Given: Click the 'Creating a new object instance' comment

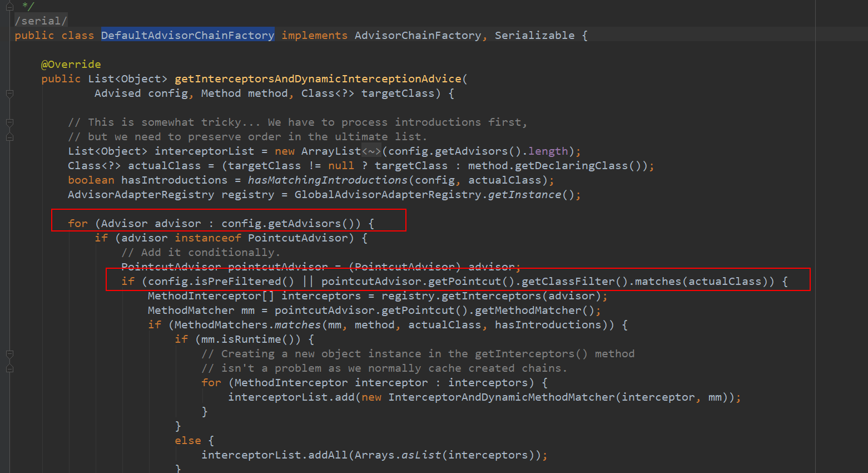Looking at the screenshot, I should point(418,353).
